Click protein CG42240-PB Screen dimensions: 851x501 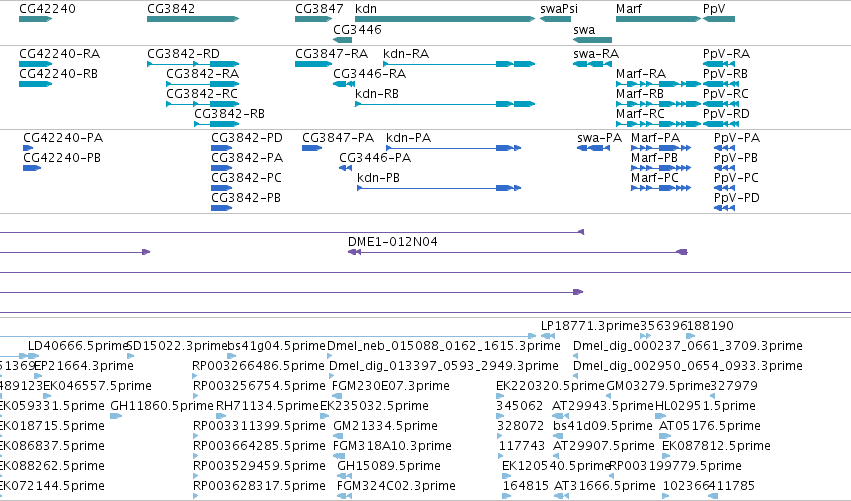tap(32, 168)
